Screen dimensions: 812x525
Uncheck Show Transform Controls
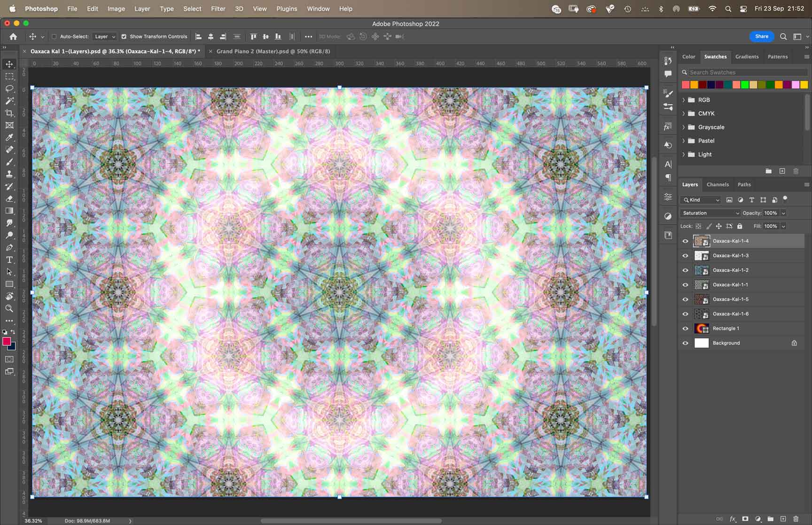click(x=124, y=37)
